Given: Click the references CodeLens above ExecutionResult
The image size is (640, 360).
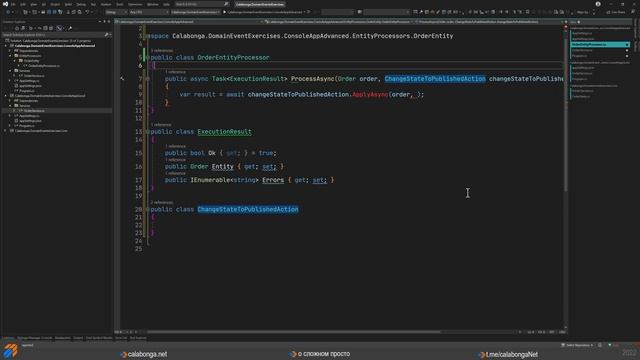Looking at the screenshot, I should pos(161,124).
